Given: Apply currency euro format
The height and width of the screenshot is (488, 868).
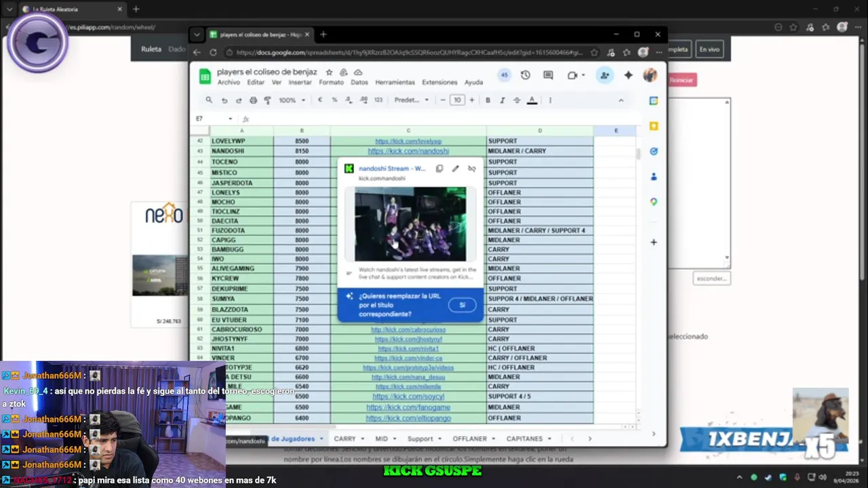Looking at the screenshot, I should point(320,100).
